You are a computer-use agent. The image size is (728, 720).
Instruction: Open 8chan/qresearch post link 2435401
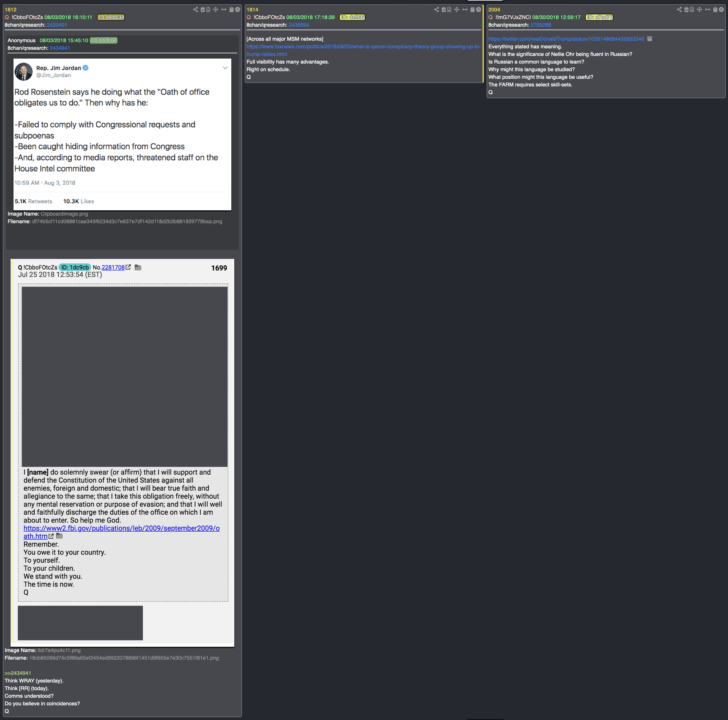coord(57,25)
